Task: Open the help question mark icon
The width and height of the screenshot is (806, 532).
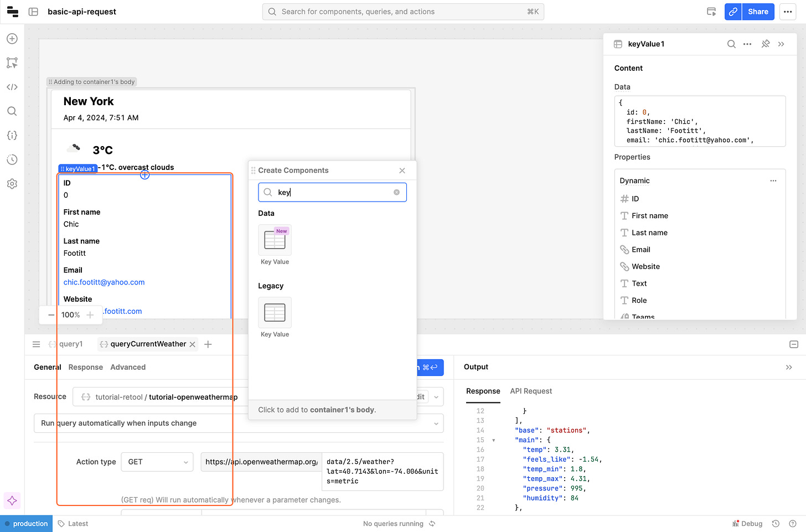Action: (793, 524)
